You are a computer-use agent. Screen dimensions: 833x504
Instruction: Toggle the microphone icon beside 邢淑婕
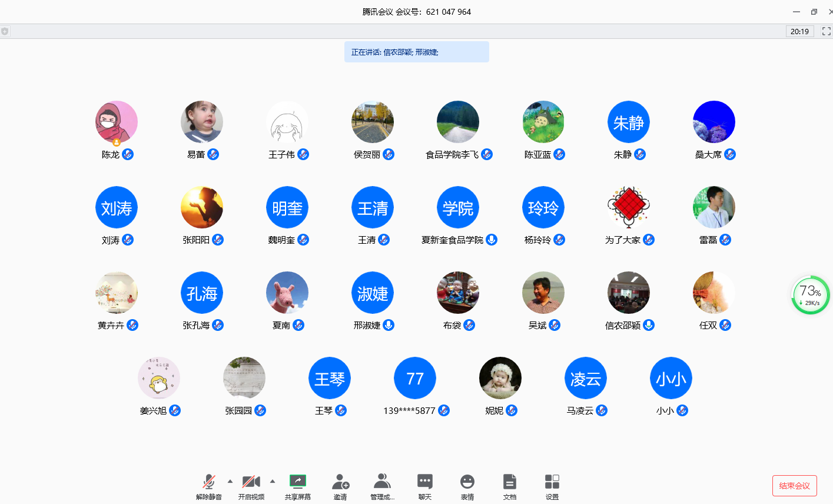[x=389, y=325]
